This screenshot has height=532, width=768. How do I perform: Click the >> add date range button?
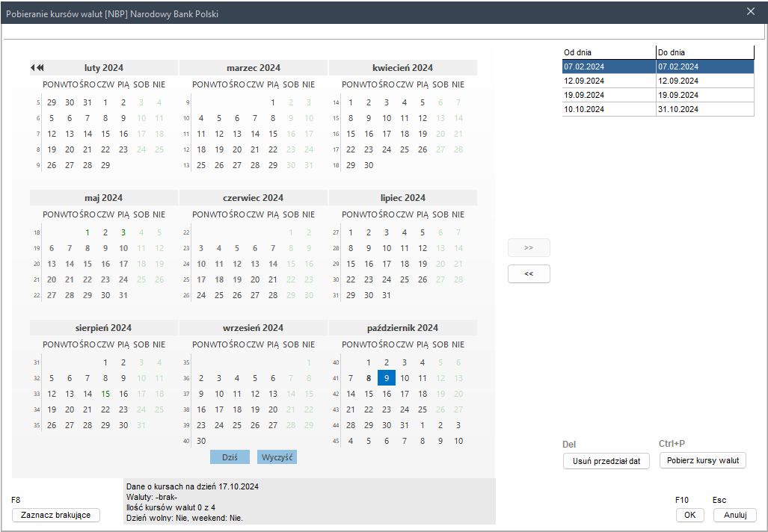529,247
